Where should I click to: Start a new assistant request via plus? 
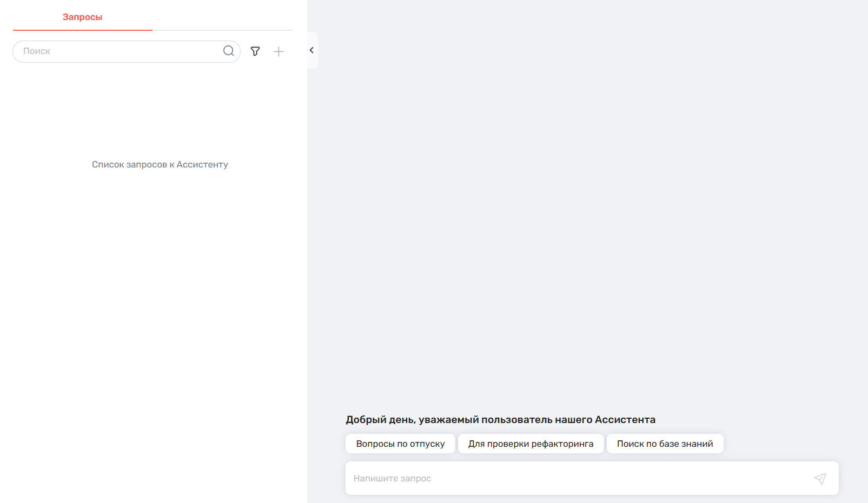click(279, 51)
